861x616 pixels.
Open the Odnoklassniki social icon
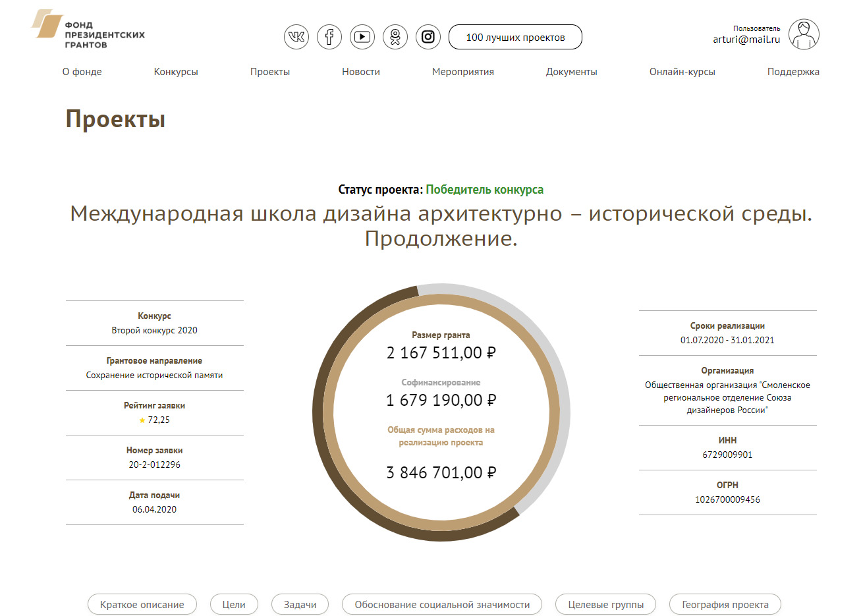pyautogui.click(x=395, y=37)
